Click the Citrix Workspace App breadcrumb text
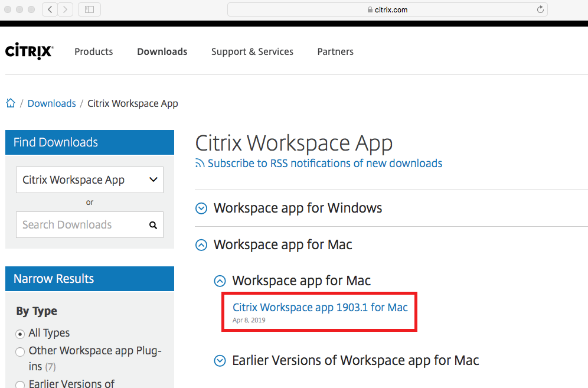588x388 pixels. point(133,103)
